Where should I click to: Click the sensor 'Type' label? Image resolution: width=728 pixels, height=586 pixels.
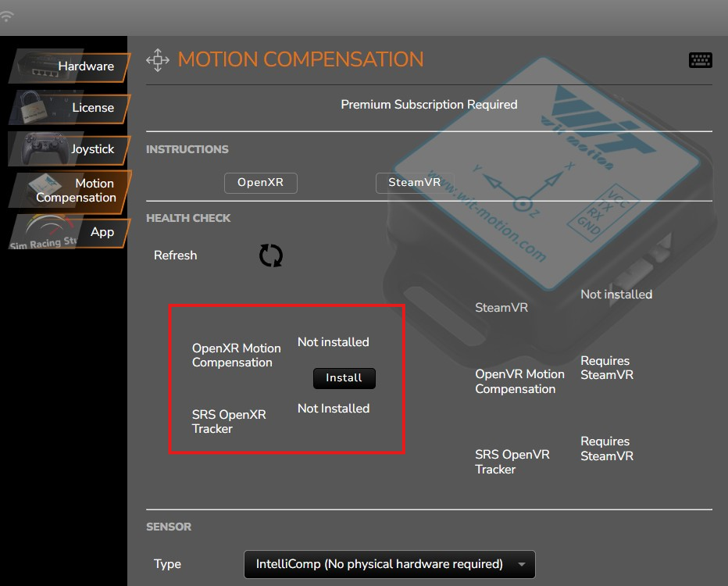click(x=167, y=564)
